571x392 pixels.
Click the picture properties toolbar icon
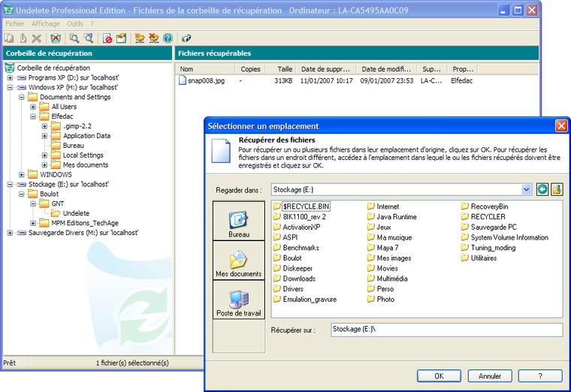[x=121, y=38]
